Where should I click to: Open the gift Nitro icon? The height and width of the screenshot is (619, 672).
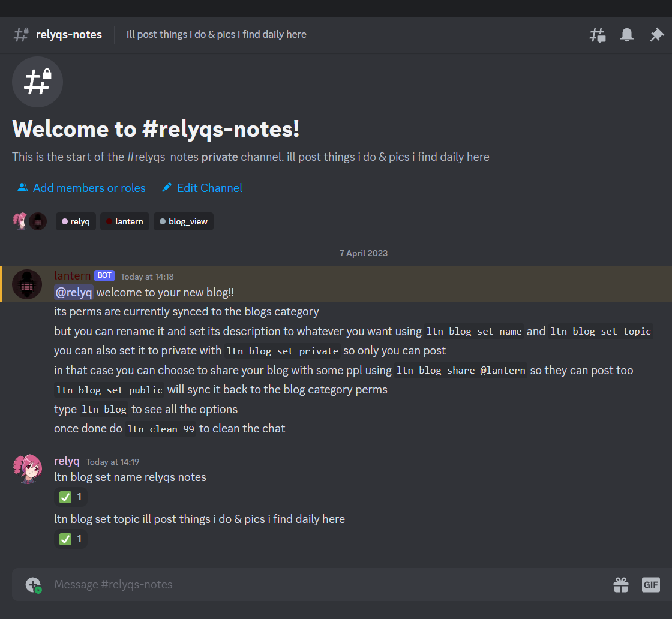pyautogui.click(x=620, y=584)
